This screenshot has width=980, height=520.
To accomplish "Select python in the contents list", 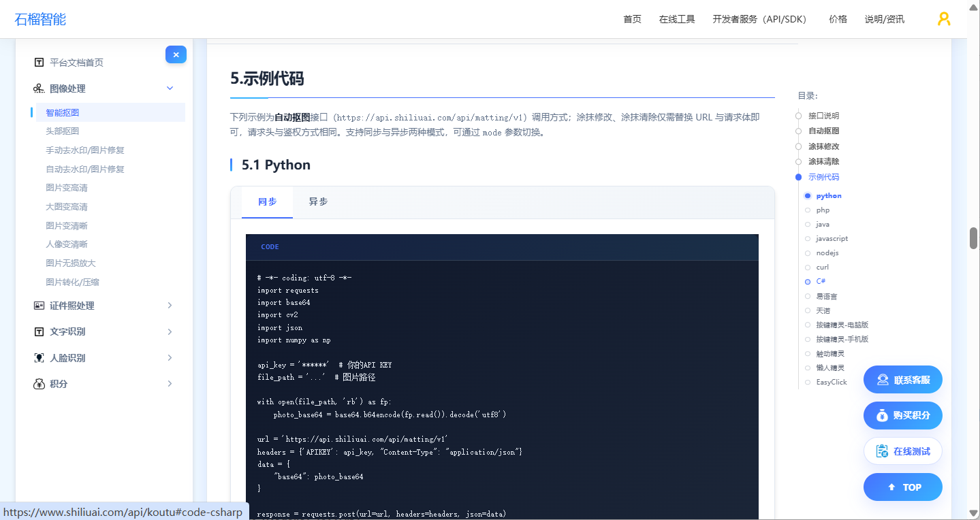I will (x=829, y=196).
